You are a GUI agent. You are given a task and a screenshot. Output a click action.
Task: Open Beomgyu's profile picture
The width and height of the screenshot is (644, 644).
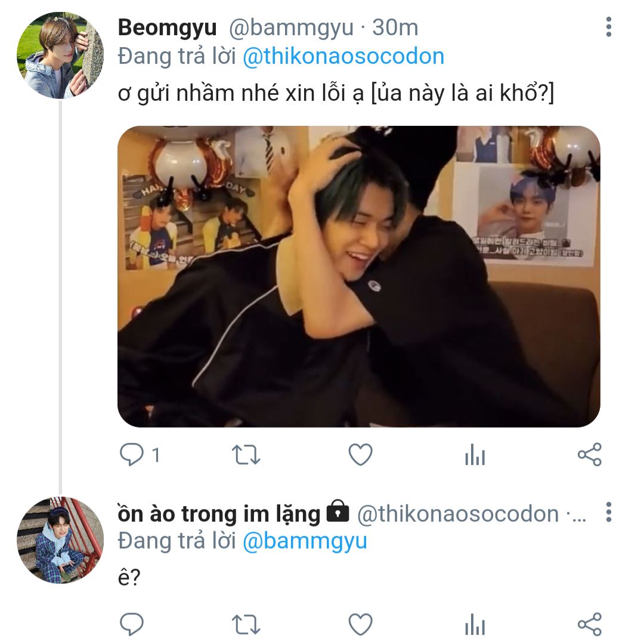[x=60, y=55]
